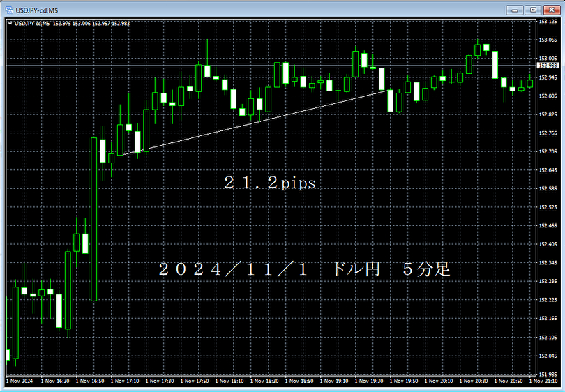Click the 1 Nov 18:10 time axis label
The width and height of the screenshot is (565, 392).
point(229,382)
